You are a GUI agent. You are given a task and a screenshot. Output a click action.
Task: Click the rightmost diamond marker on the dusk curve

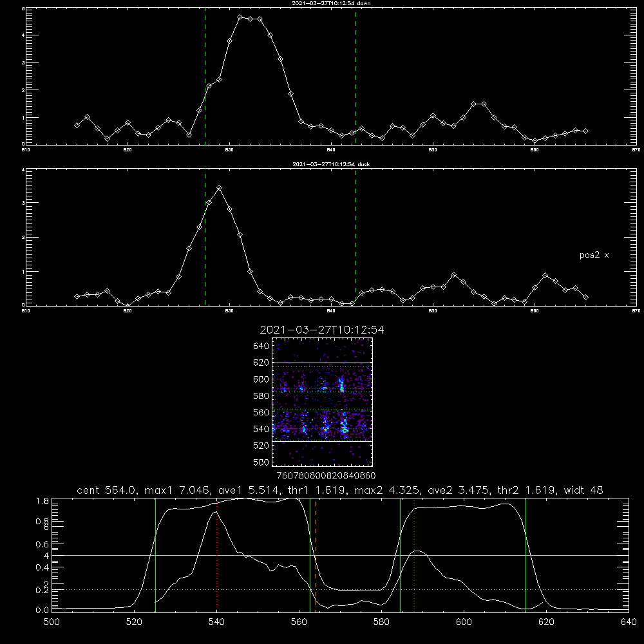pos(585,297)
